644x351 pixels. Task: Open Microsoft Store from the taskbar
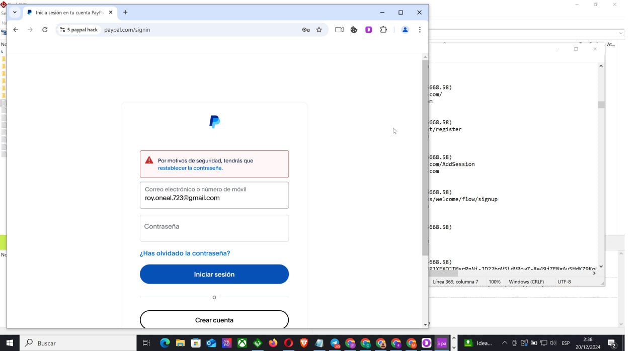[196, 343]
